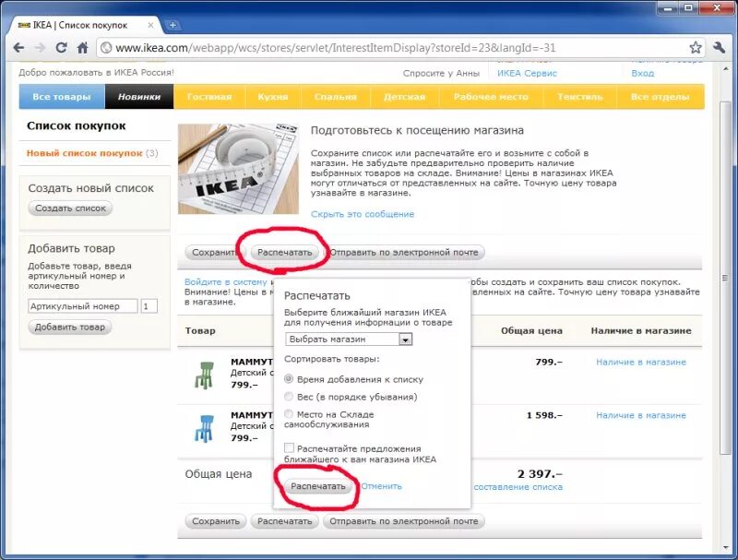Tick checkbox Распечатайте предложения ближайшего магазина
Image resolution: width=738 pixels, height=560 pixels.
[x=289, y=448]
